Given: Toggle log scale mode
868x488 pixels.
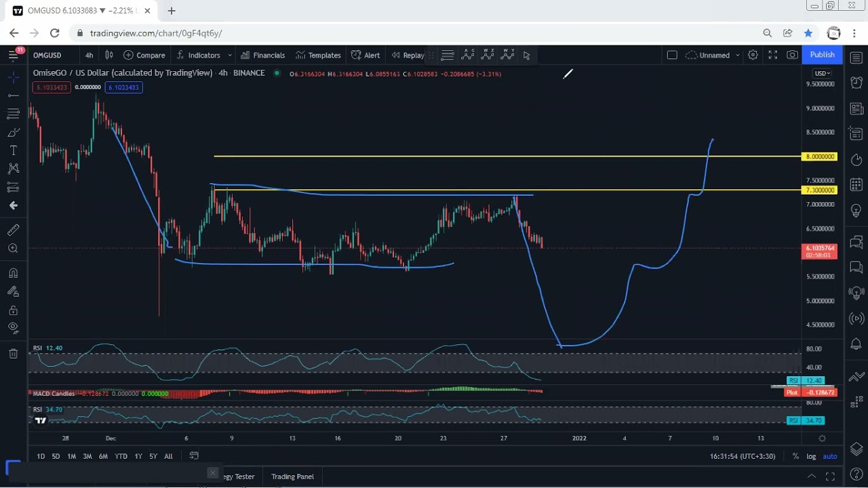Looking at the screenshot, I should 812,456.
